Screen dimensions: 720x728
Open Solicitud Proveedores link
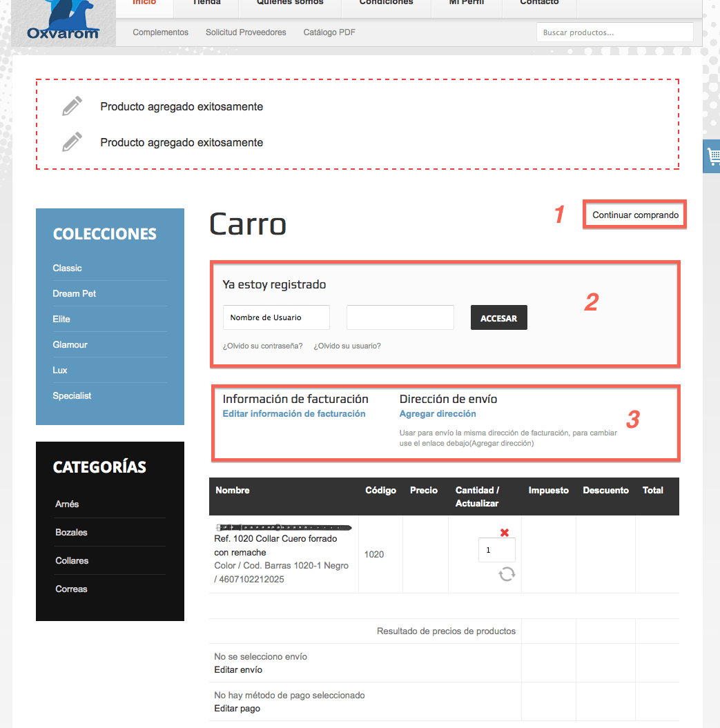click(x=246, y=32)
